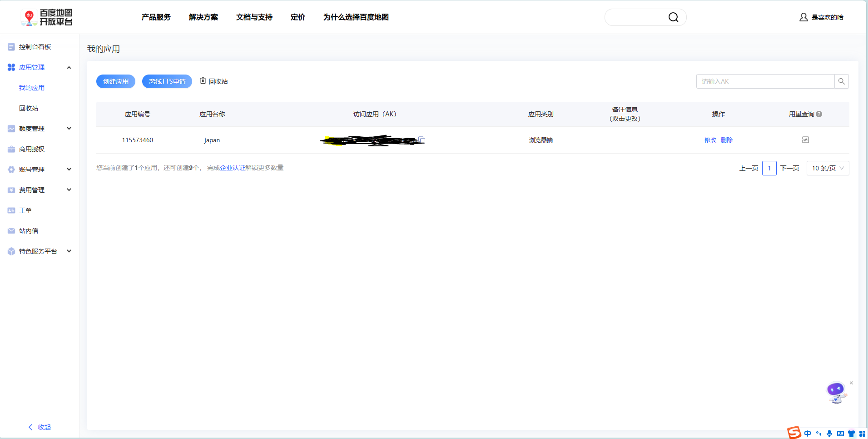Click inside the 请输入AK input field
Image resolution: width=868 pixels, height=439 pixels.
[763, 81]
